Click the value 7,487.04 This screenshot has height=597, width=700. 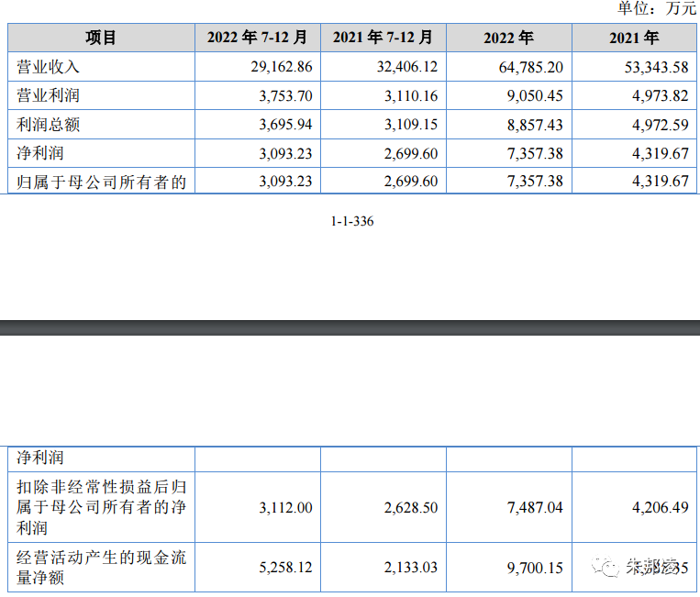tap(535, 508)
